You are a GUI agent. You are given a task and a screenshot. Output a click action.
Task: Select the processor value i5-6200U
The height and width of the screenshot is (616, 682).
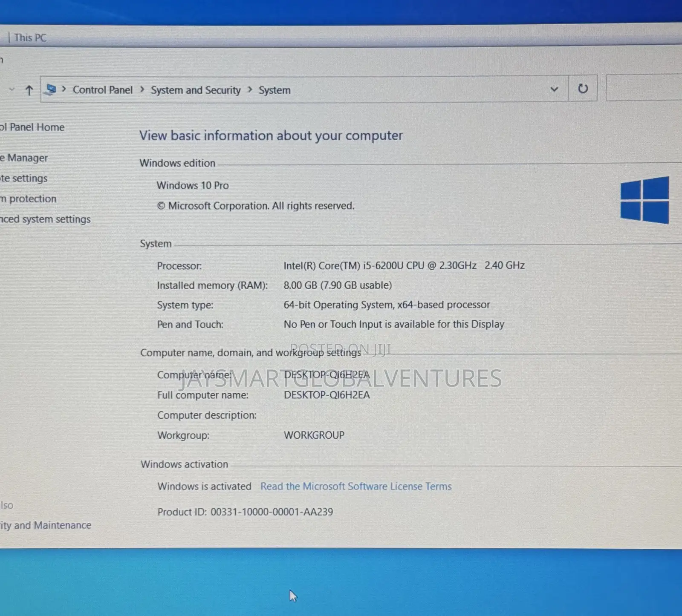pos(404,265)
